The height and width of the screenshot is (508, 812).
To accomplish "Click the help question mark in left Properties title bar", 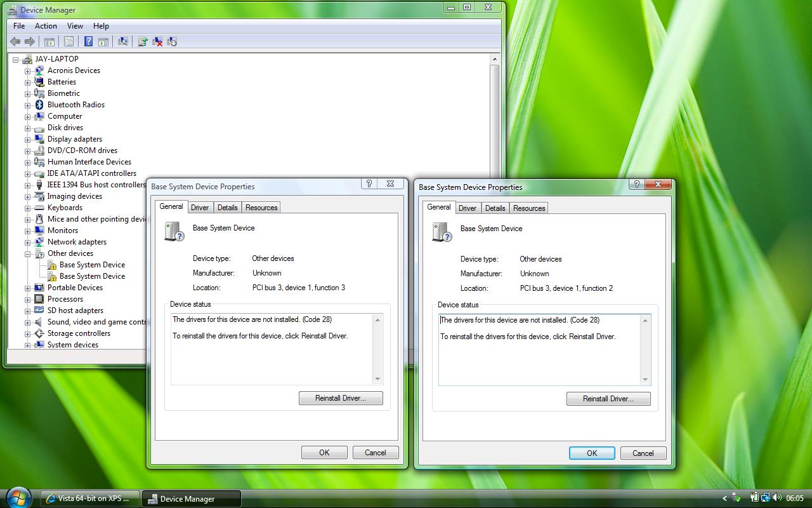I will click(x=369, y=184).
